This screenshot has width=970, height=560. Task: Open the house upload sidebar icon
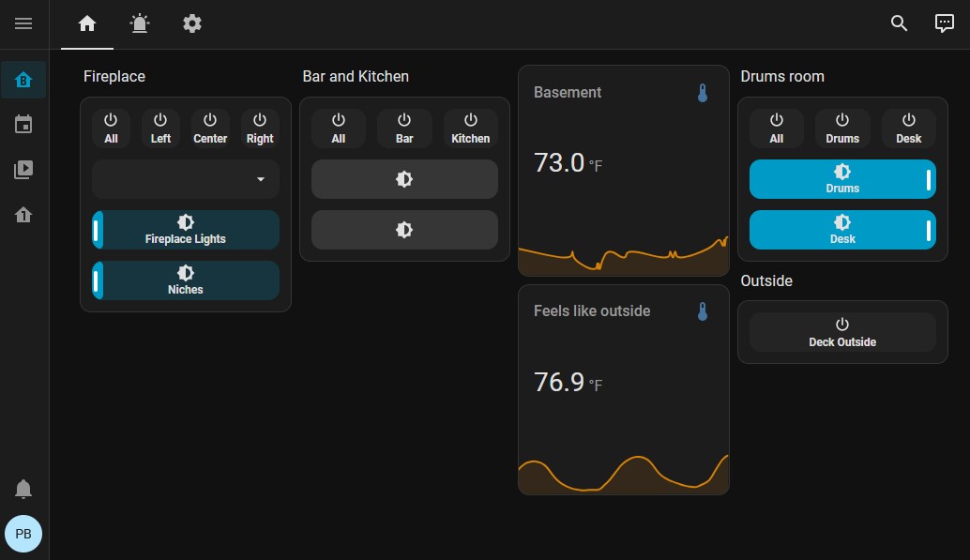click(x=23, y=215)
